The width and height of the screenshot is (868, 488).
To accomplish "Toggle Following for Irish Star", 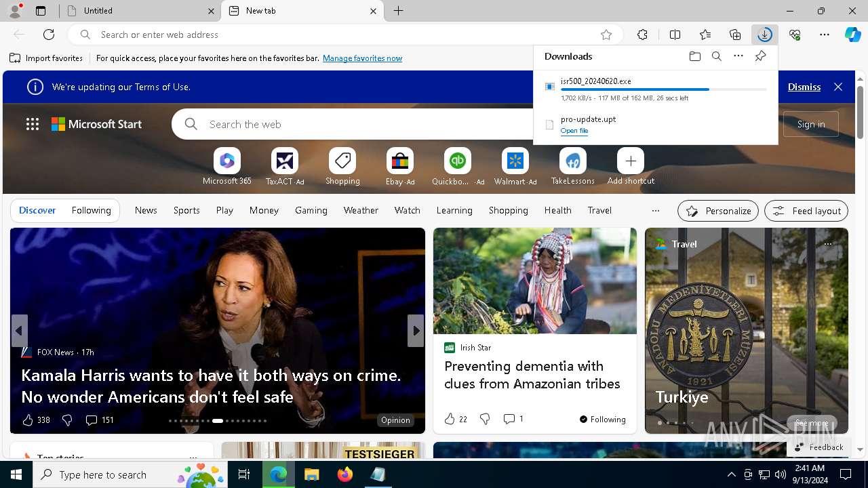I will pyautogui.click(x=602, y=420).
